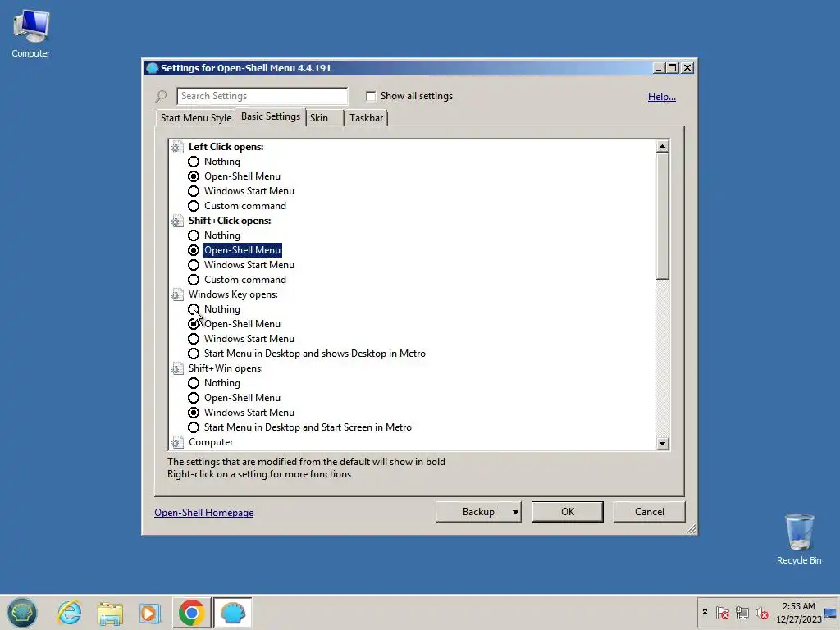
Task: Select Nothing under Shift+Win opens
Action: [194, 384]
